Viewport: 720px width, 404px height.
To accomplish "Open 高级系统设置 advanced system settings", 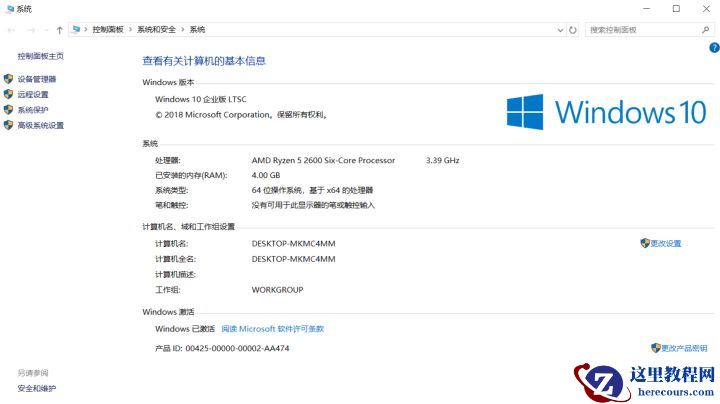I will pos(40,125).
